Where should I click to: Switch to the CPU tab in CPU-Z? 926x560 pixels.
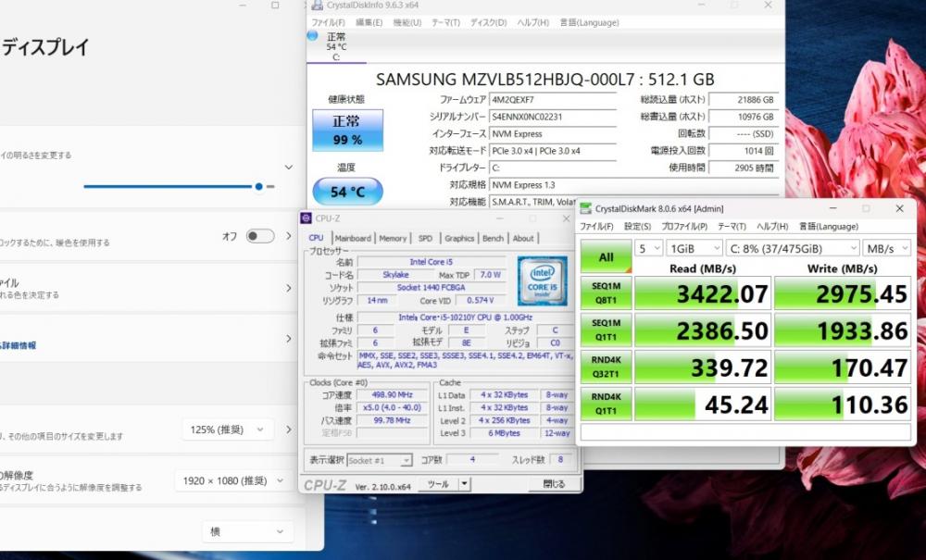(316, 238)
